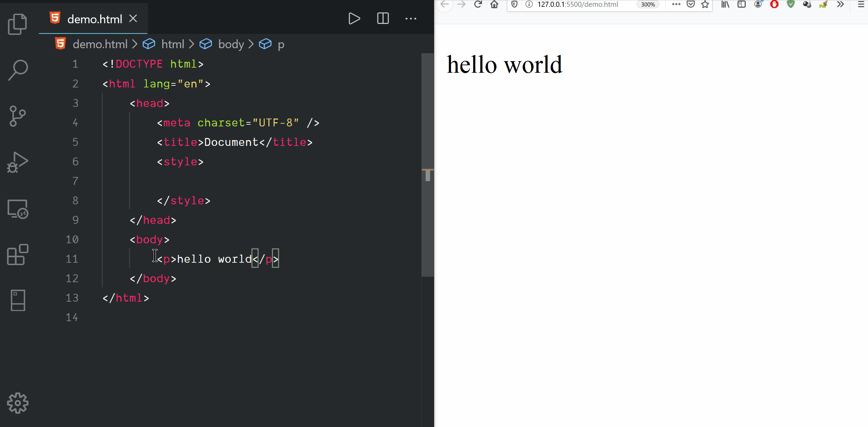Image resolution: width=868 pixels, height=427 pixels.
Task: Open the Remote Explorer view
Action: pos(17,209)
